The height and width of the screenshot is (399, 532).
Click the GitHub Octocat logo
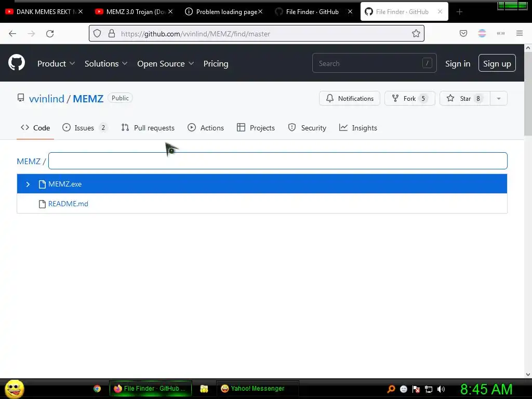pos(17,63)
